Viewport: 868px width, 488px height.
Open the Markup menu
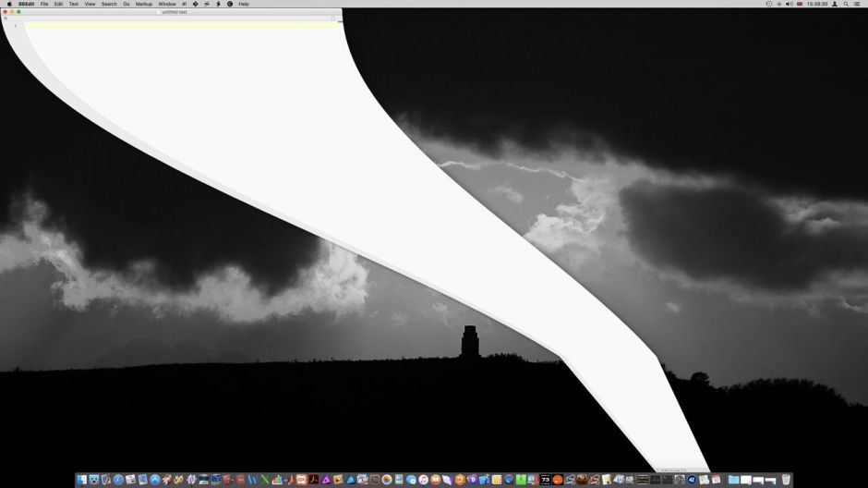click(x=144, y=4)
